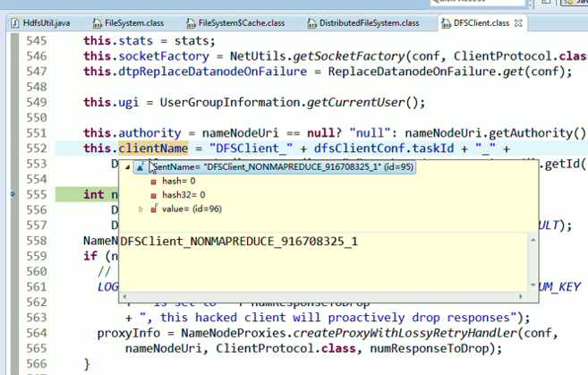Click the HdfsUtil.java file icon
This screenshot has height=375, width=588.
tap(15, 23)
